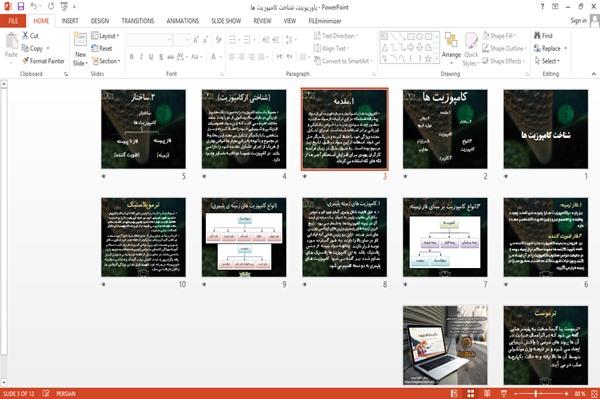Open font name combo box
This screenshot has width=600, height=399.
pos(150,40)
